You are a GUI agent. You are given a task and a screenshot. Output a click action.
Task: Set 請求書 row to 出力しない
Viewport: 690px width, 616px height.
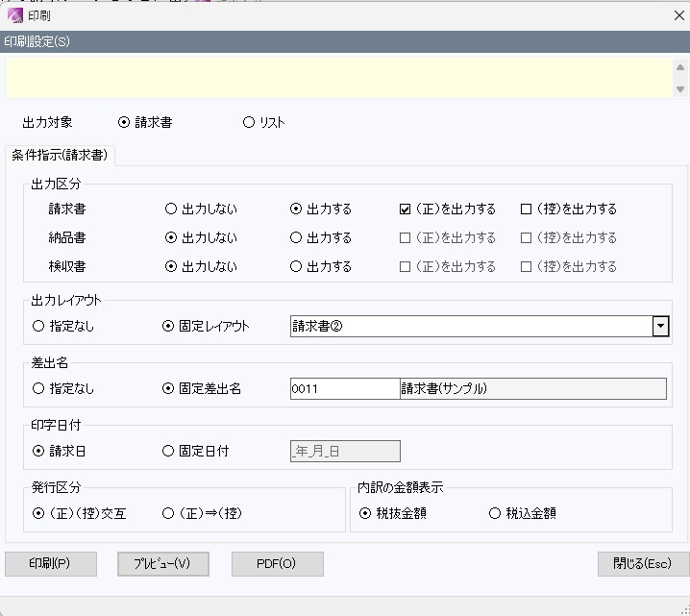point(201,209)
